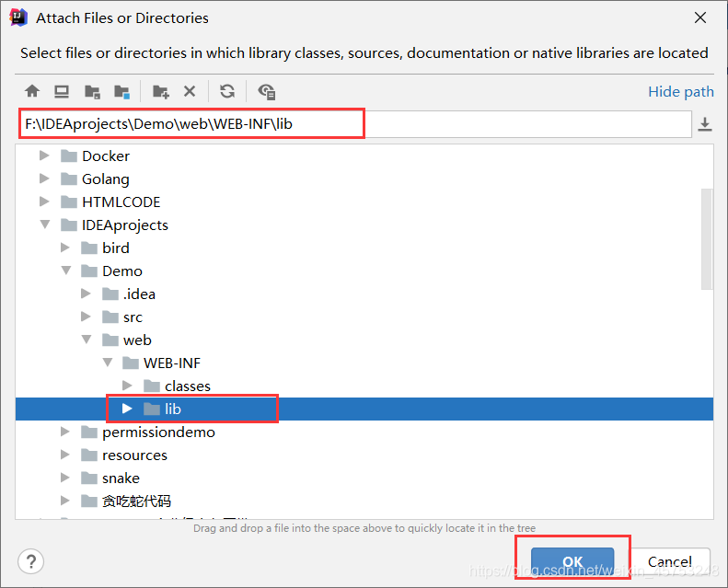Jump to Project directory icon
The height and width of the screenshot is (588, 728).
point(92,91)
